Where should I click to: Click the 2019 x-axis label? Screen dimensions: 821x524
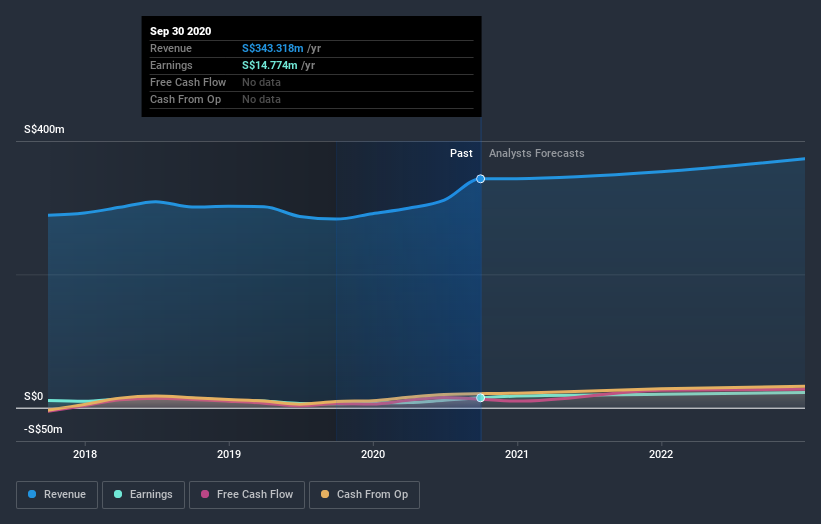click(229, 454)
